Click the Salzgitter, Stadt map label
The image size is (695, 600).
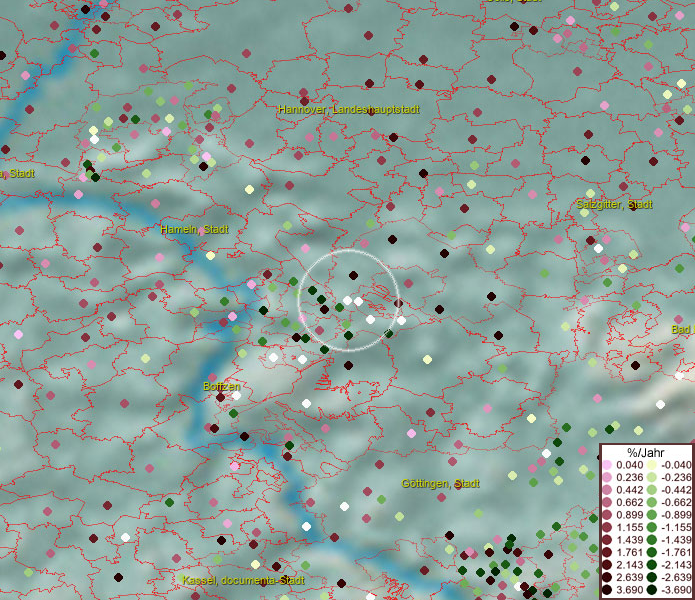(x=614, y=205)
